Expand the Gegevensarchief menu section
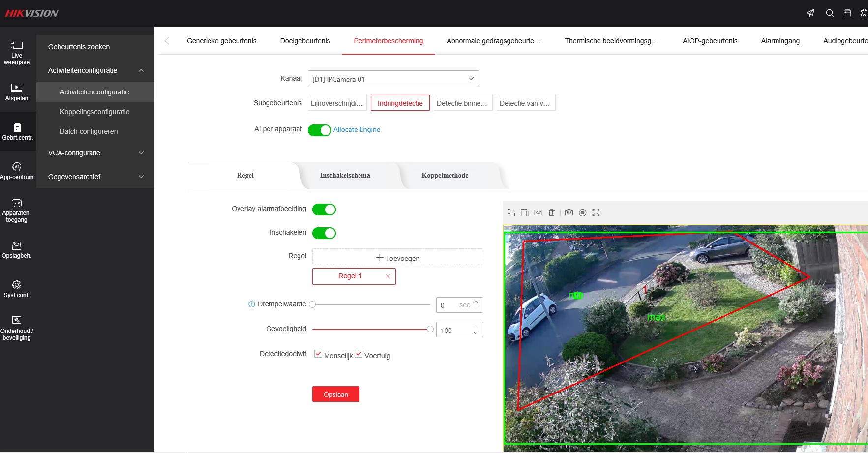 click(x=95, y=177)
